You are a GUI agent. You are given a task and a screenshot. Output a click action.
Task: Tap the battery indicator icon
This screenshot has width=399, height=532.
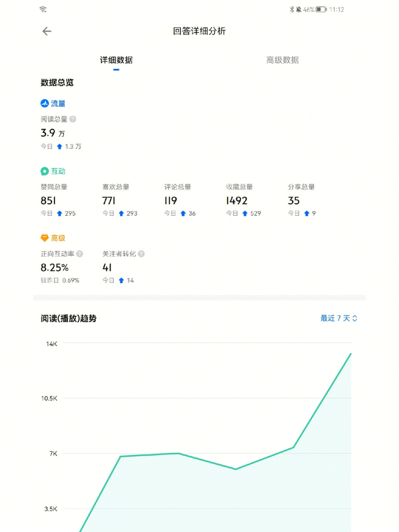(x=321, y=9)
